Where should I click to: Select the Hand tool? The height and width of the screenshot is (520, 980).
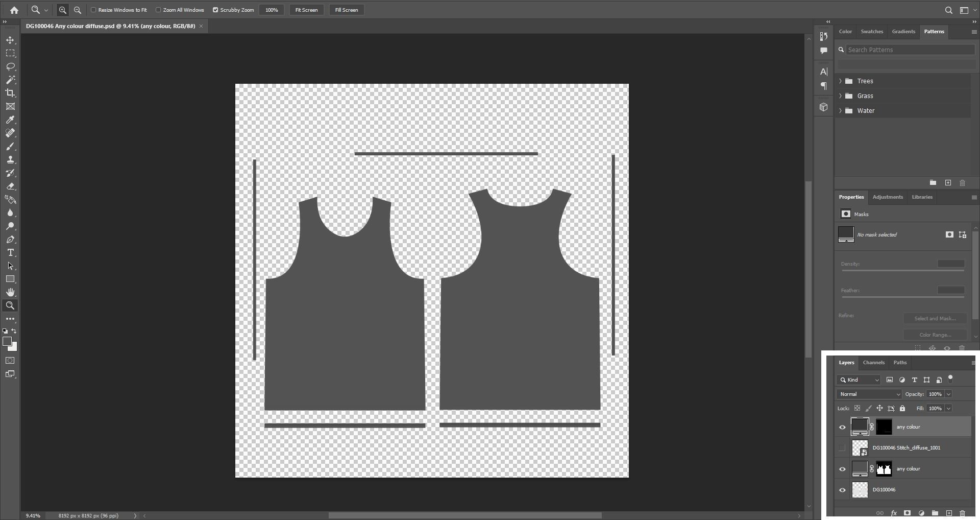(x=10, y=293)
